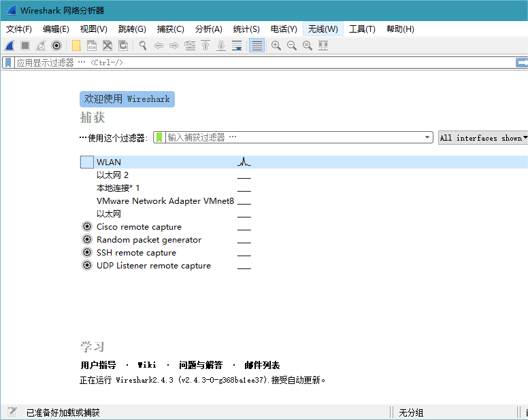
Task: Click the stop capture square icon
Action: 25,46
